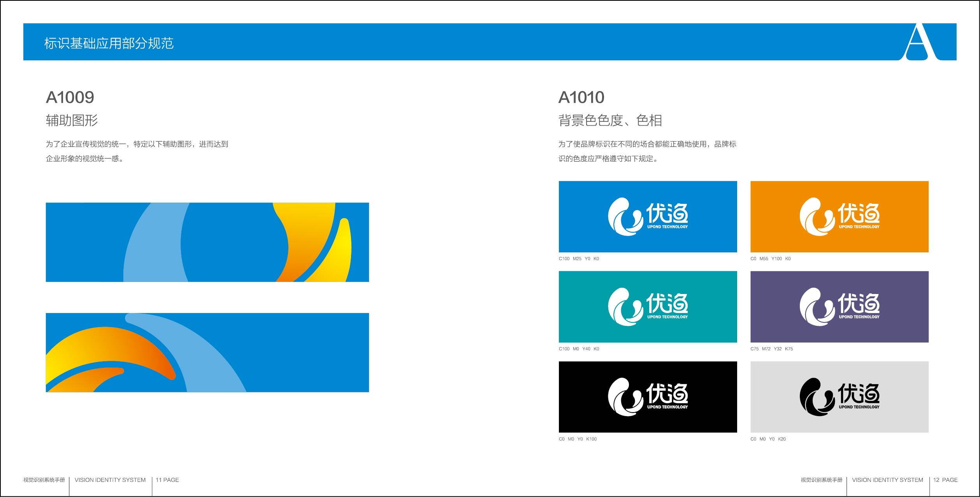Click the logo on the teal swatch
This screenshot has height=497, width=980.
(648, 306)
